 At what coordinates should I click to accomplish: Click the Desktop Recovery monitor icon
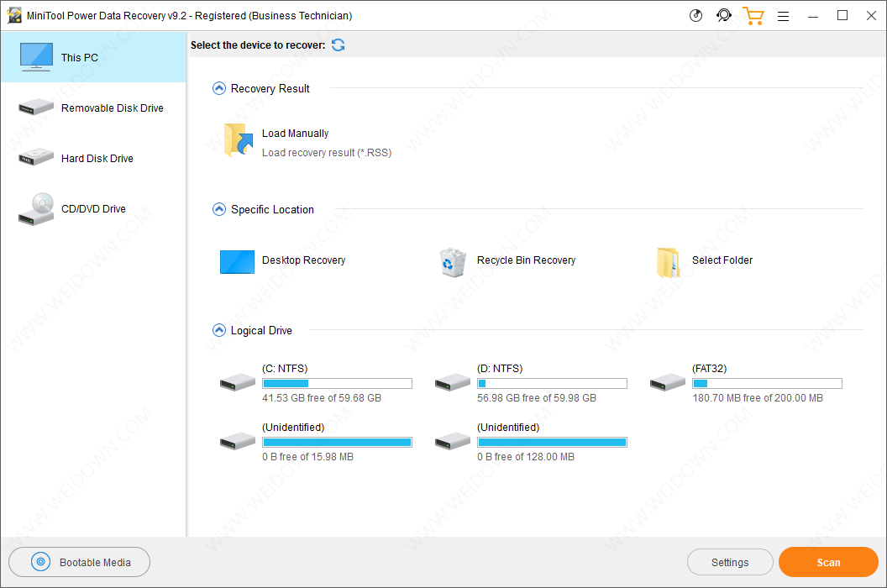[237, 262]
